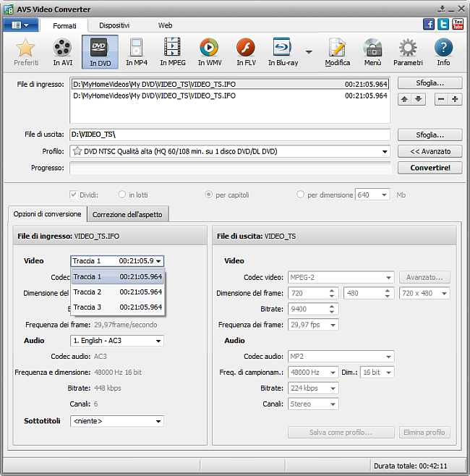Remove input file with minus button
The height and width of the screenshot is (476, 470).
click(441, 99)
